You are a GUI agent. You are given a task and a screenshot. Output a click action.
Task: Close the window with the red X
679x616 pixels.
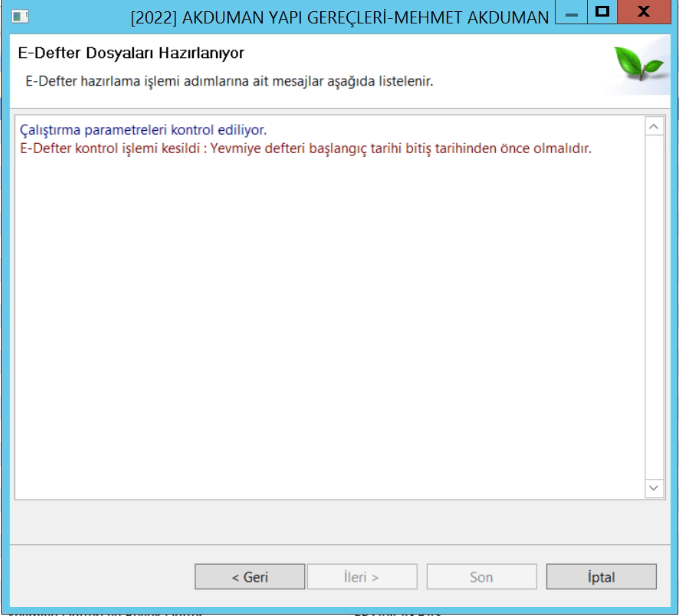pos(643,14)
